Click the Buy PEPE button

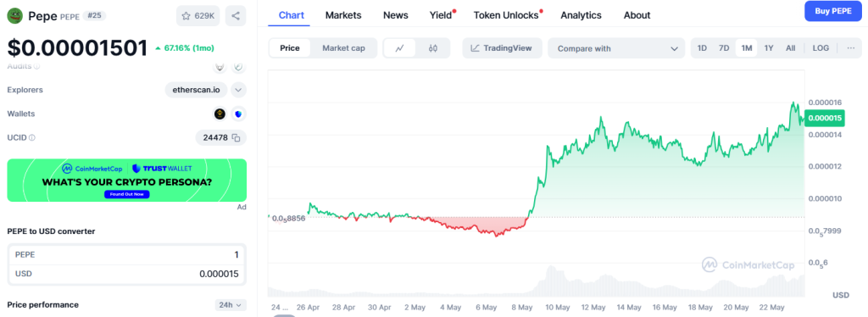click(834, 11)
